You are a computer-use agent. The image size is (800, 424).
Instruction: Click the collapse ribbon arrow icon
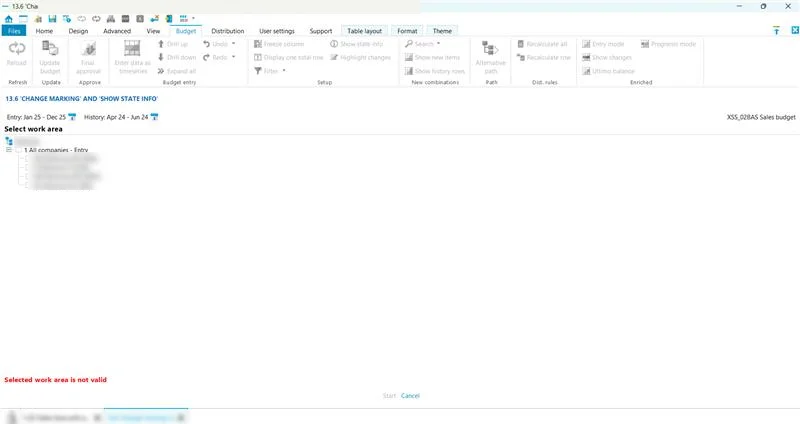pyautogui.click(x=776, y=31)
